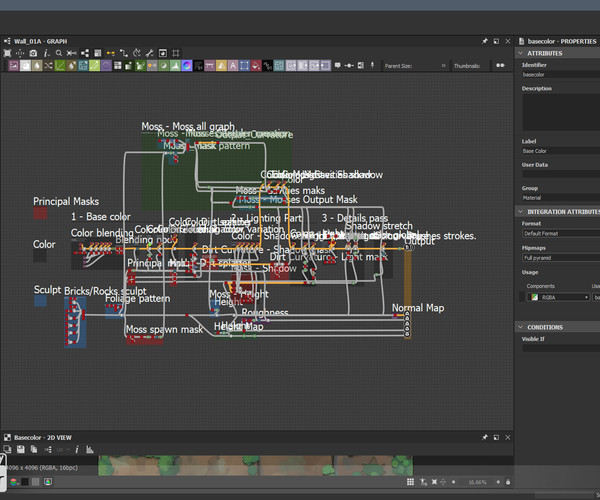Add a Curve node from toolbar

point(60,66)
